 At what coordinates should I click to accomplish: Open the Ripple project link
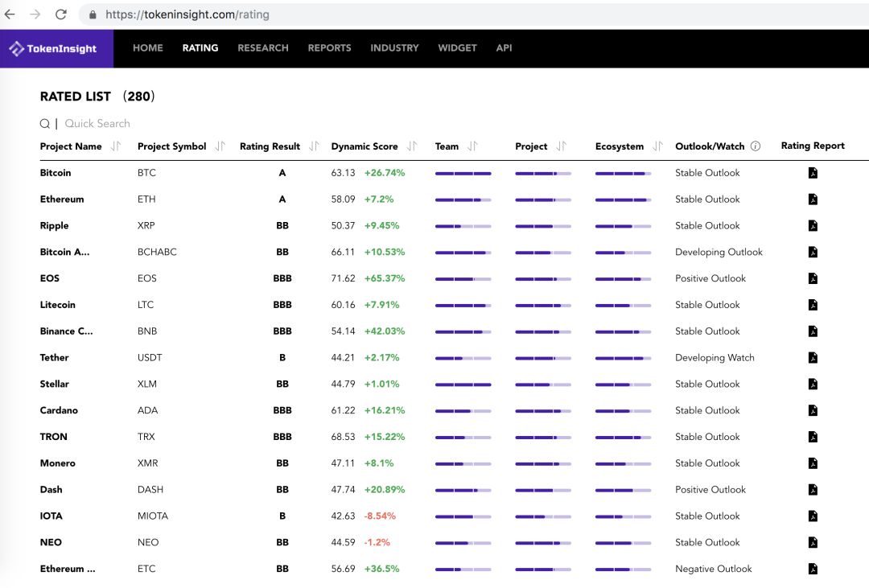55,225
